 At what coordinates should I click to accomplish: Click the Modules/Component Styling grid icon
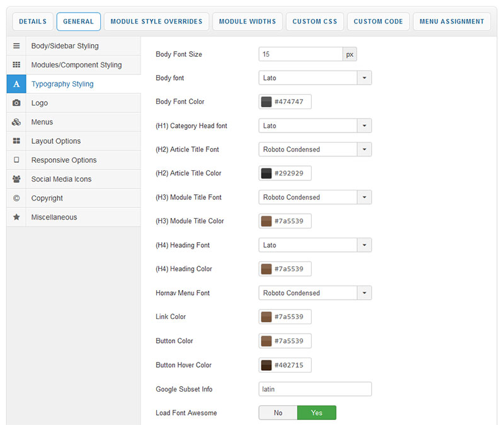16,65
